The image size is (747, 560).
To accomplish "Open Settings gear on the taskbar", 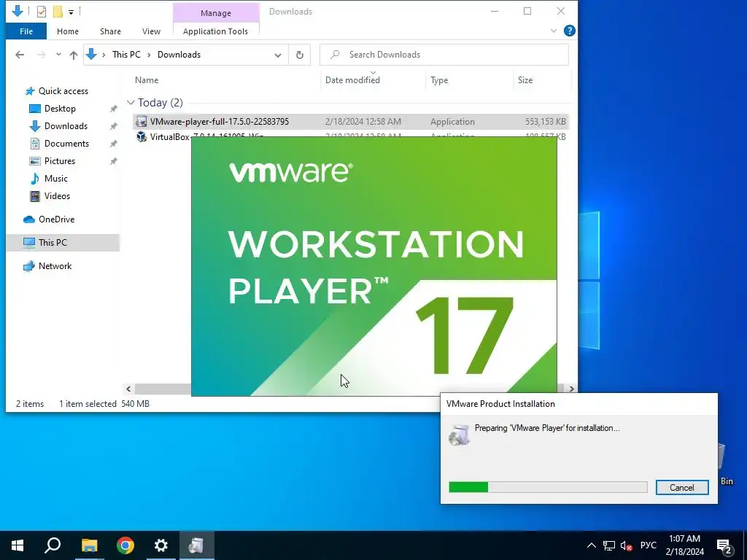I will pos(161,545).
